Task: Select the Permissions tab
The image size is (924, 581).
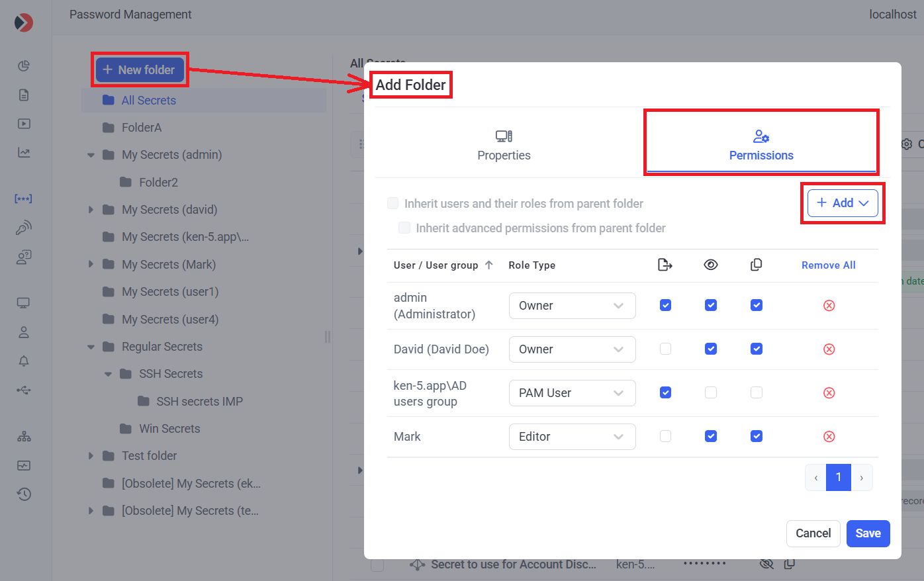Action: coord(761,145)
